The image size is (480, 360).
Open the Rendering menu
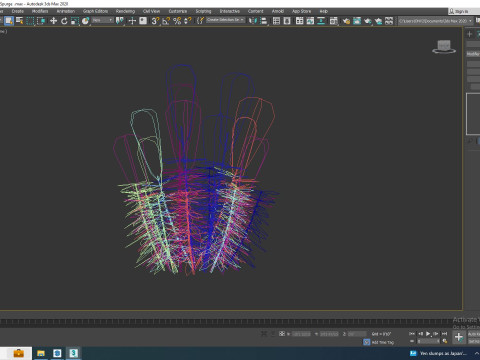pyautogui.click(x=125, y=11)
